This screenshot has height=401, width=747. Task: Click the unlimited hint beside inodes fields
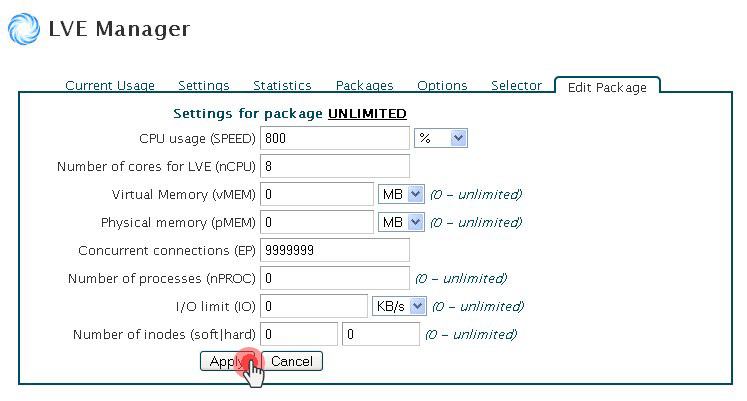pyautogui.click(x=471, y=334)
